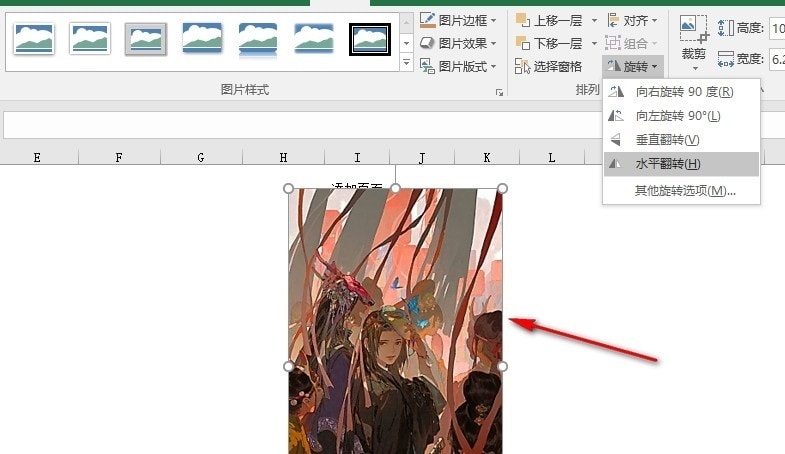Image resolution: width=785 pixels, height=454 pixels.
Task: Click the rotate-left 90 icon in menu
Action: 616,116
